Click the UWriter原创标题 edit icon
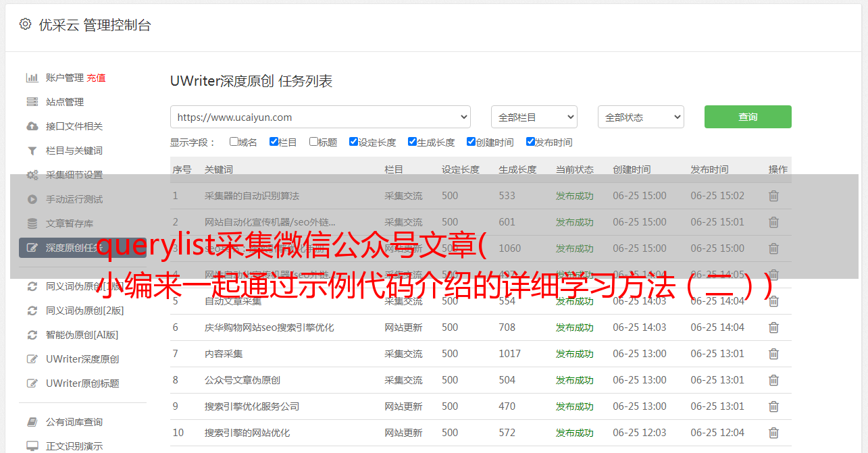The image size is (868, 453). click(32, 383)
